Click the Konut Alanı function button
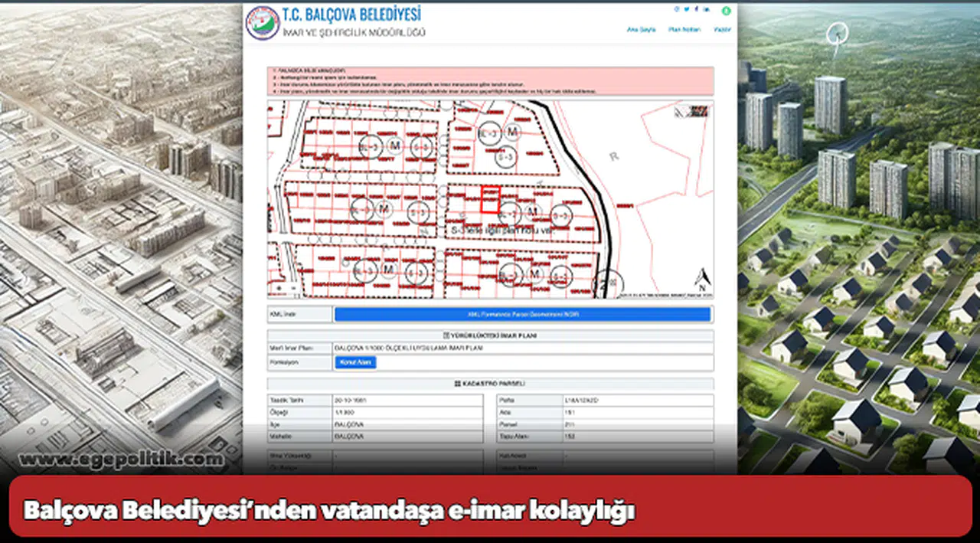The width and height of the screenshot is (980, 543). [355, 362]
